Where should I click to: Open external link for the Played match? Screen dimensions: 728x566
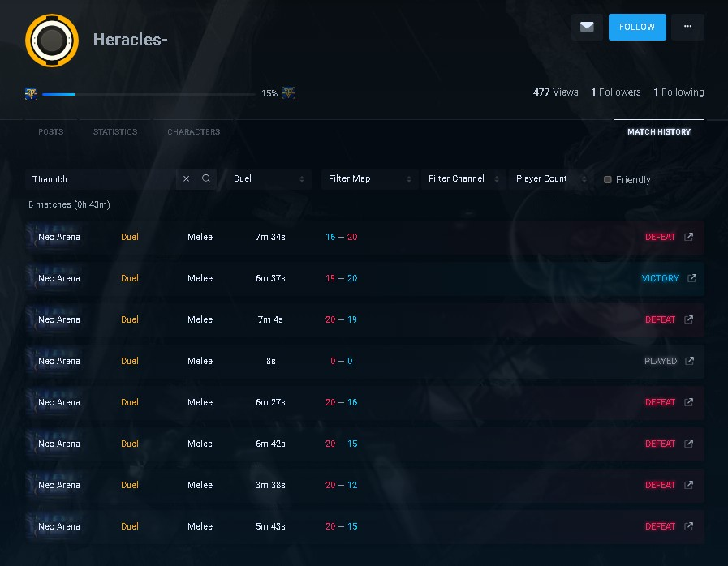689,361
